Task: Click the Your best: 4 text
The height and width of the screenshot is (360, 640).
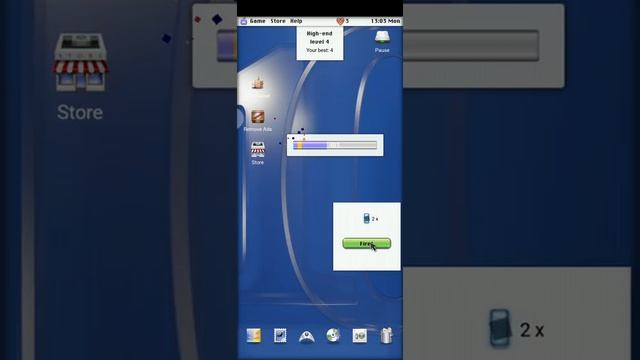Action: point(320,50)
